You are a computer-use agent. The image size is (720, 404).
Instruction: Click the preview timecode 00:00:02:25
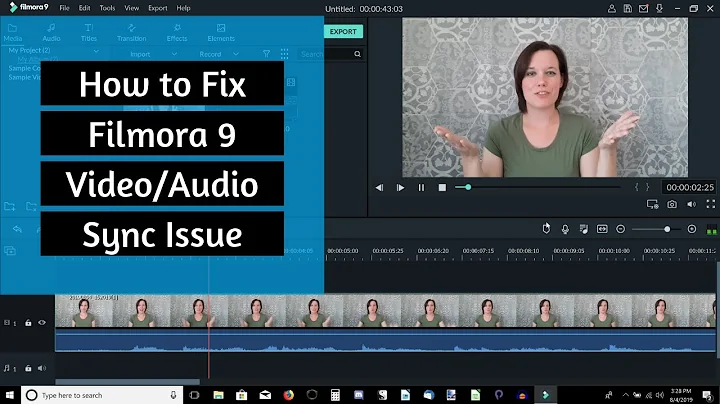(690, 187)
